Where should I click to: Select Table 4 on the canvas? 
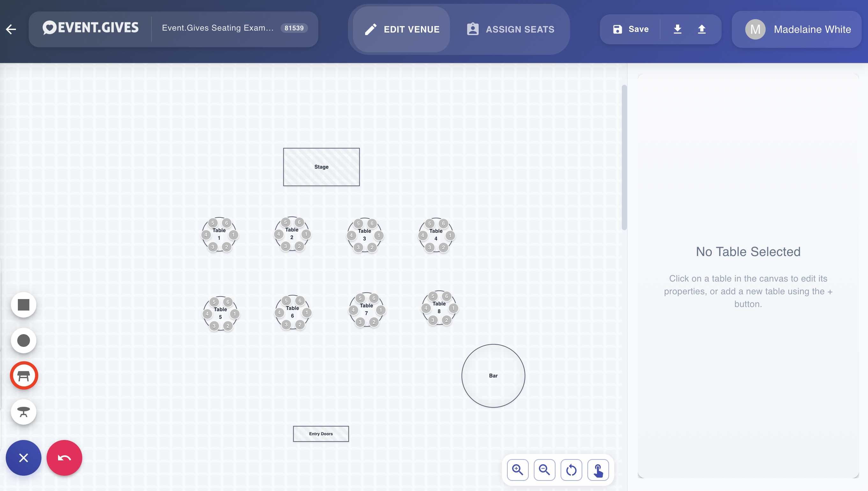[436, 235]
